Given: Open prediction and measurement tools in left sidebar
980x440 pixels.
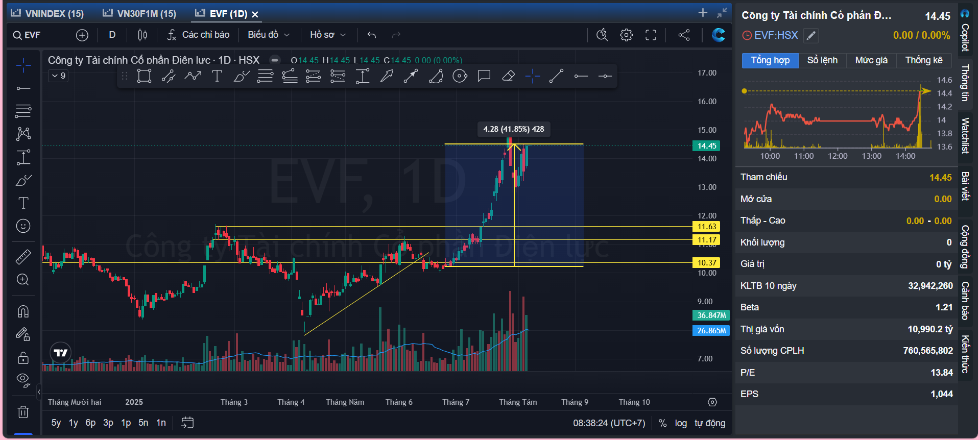Looking at the screenshot, I should click(23, 157).
